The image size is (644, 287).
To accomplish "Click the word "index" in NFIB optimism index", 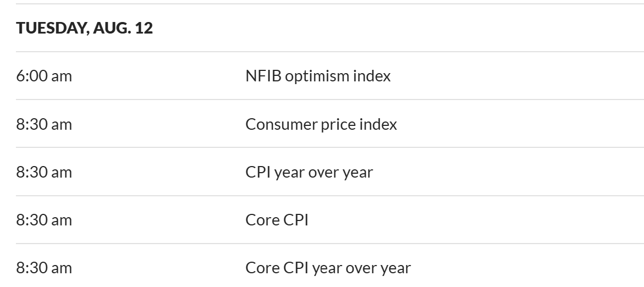I will coord(372,76).
